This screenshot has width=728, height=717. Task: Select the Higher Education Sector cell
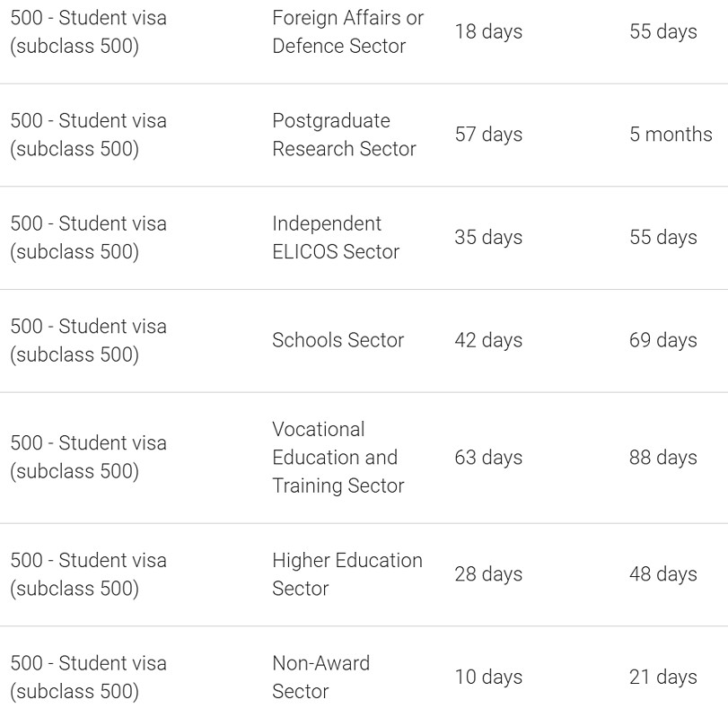[x=346, y=574]
